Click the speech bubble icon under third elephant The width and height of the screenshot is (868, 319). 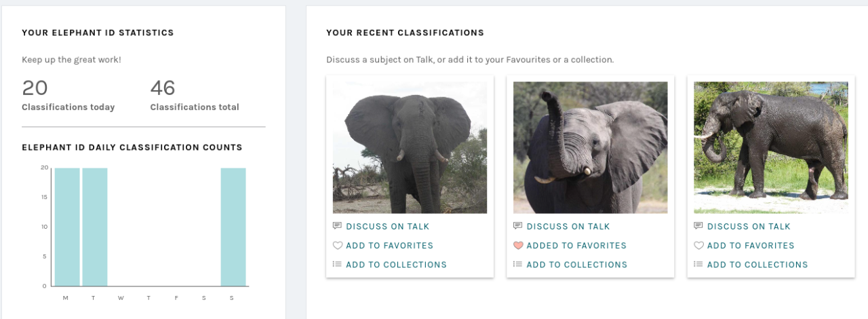[x=698, y=226]
